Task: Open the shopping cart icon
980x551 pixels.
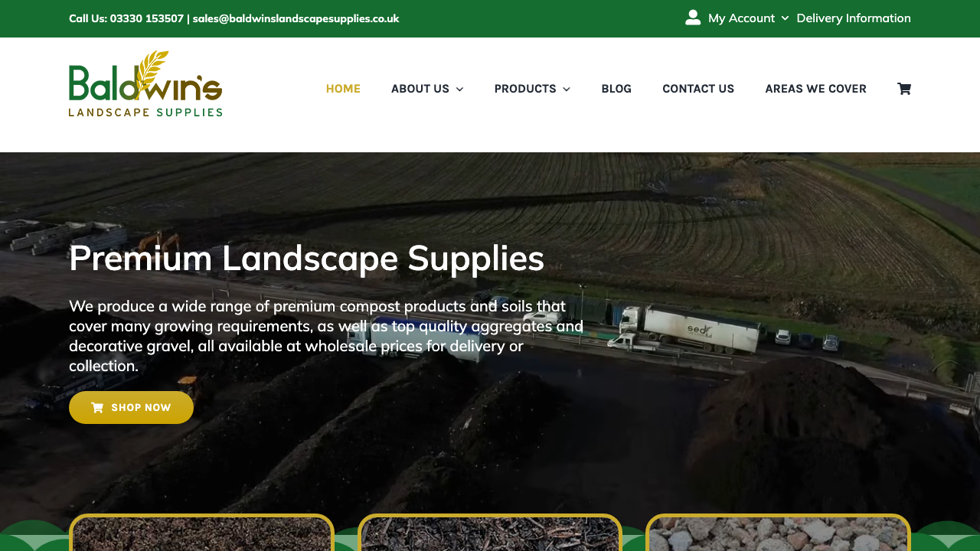Action: click(x=903, y=88)
